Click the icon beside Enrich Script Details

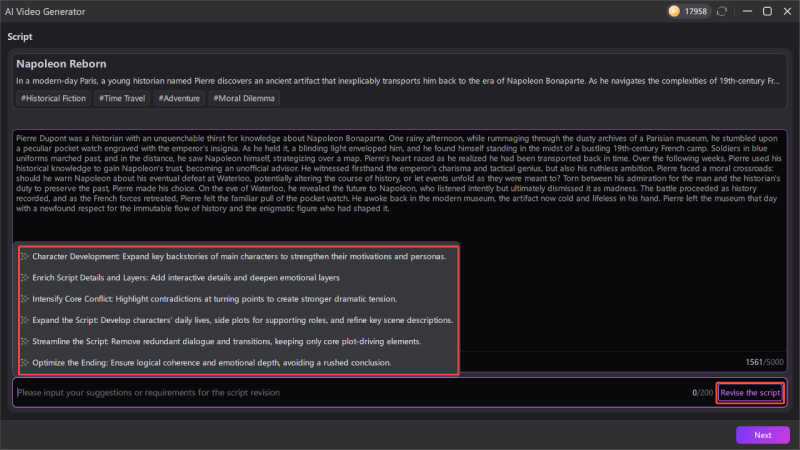[x=25, y=278]
